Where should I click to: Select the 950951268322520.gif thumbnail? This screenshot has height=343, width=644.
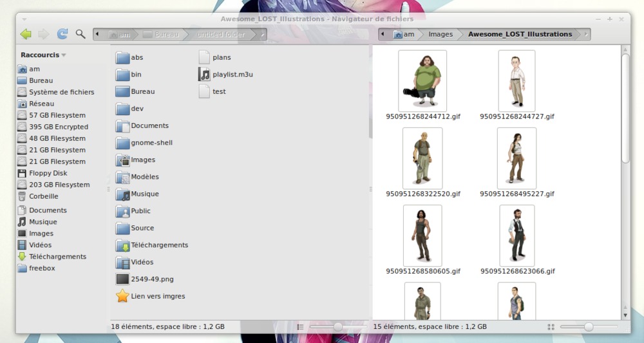(x=422, y=158)
